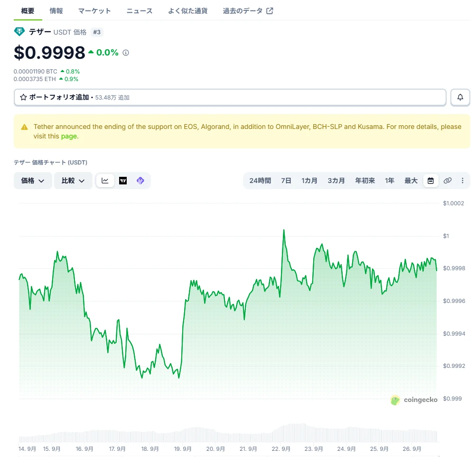Click the テザー 価格チャート (USDT) heading
The height and width of the screenshot is (457, 476).
pyautogui.click(x=50, y=163)
